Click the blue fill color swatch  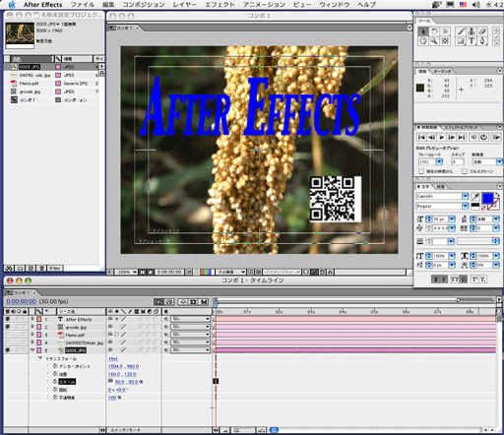point(487,199)
